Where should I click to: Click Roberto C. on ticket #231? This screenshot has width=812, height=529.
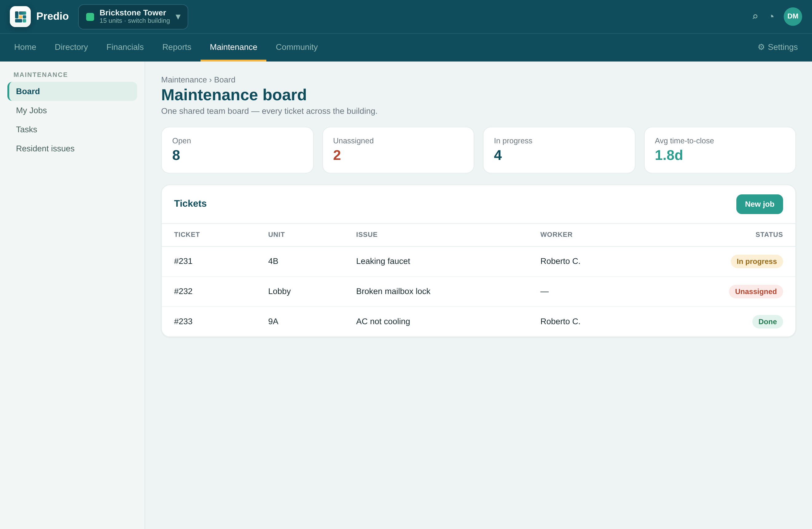coord(560,261)
